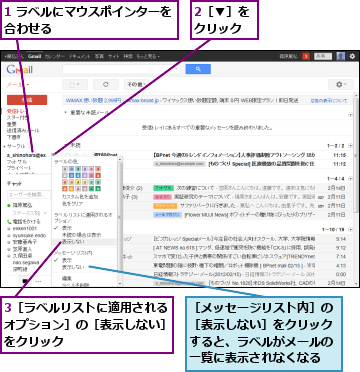Open 受信トレイ inbox link
Image resolution: width=360 pixels, height=372 pixels.
coord(17,111)
